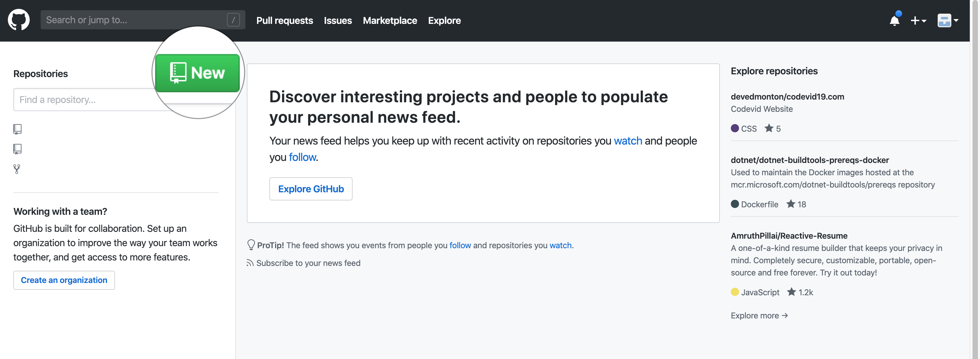Viewport: 980px width, 359px height.
Task: Open the Explore menu item
Action: point(444,20)
